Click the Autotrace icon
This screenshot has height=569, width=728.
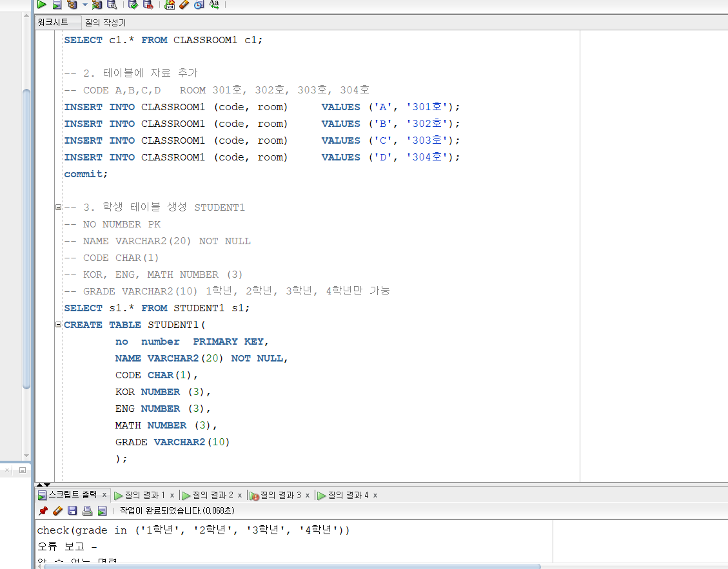(x=97, y=5)
